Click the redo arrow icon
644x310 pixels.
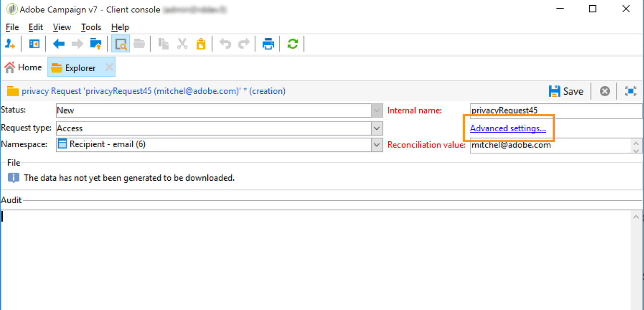(244, 44)
